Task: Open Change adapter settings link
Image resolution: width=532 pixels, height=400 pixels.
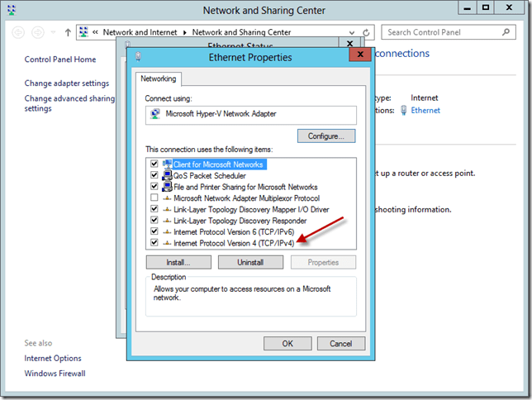Action: pyautogui.click(x=66, y=83)
